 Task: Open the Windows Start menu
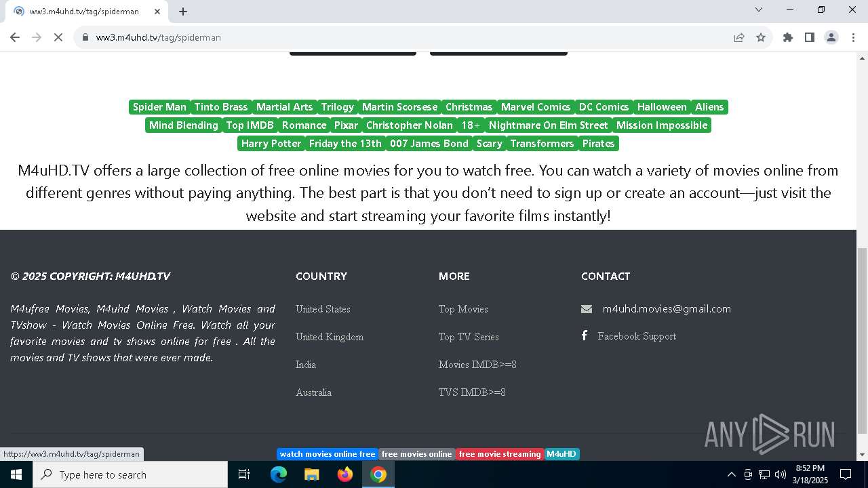point(16,474)
